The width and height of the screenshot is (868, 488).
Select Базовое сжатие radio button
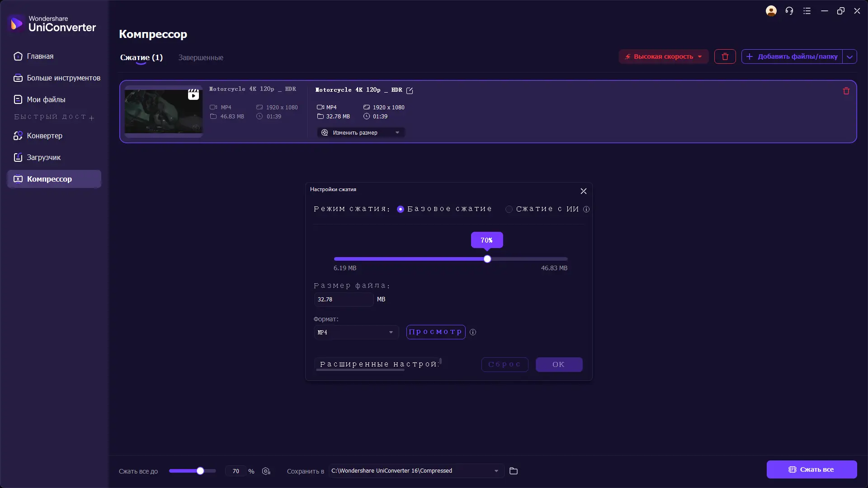coord(401,209)
